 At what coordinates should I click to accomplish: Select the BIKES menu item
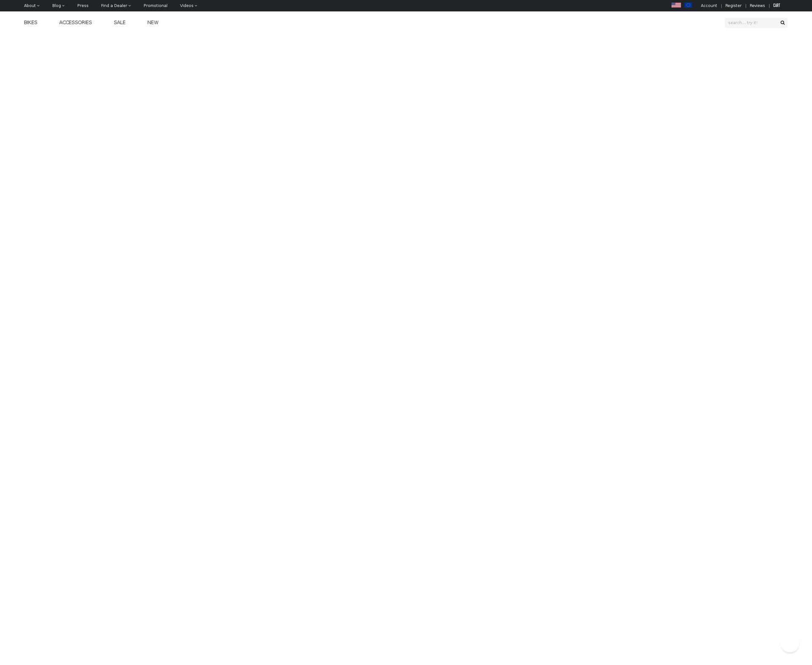click(30, 22)
